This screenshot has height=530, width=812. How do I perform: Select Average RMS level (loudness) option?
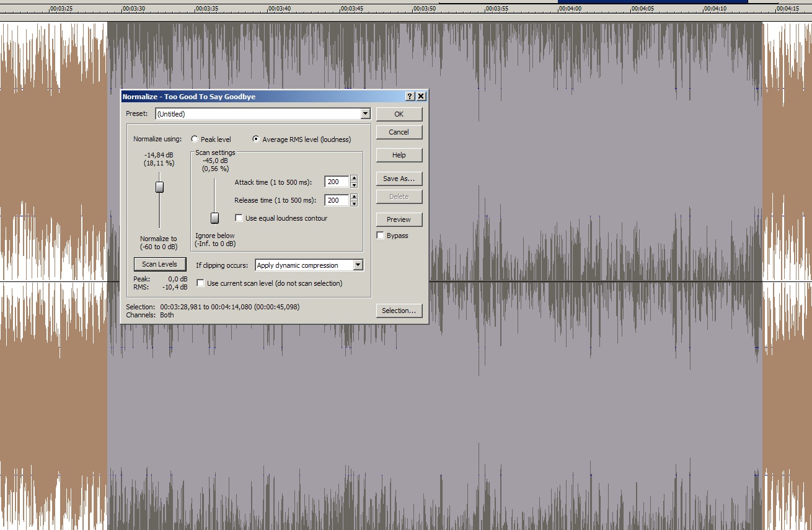coord(256,139)
